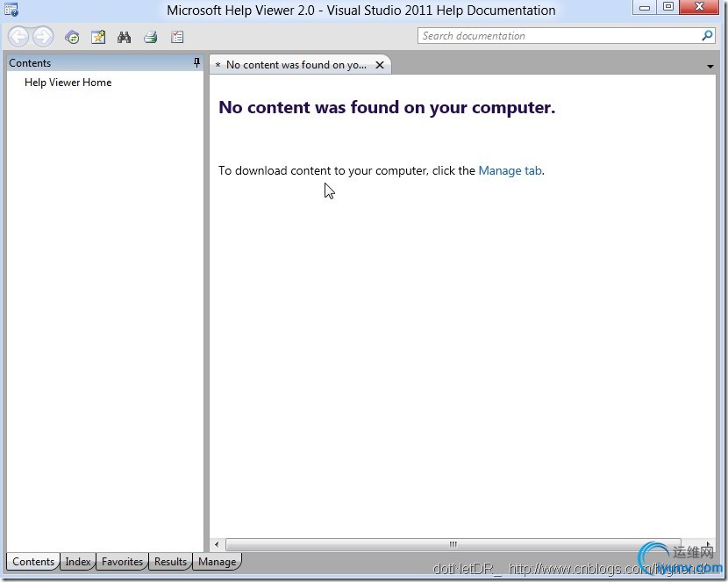The image size is (728, 582).
Task: Open the document tab list dropdown
Action: click(710, 67)
